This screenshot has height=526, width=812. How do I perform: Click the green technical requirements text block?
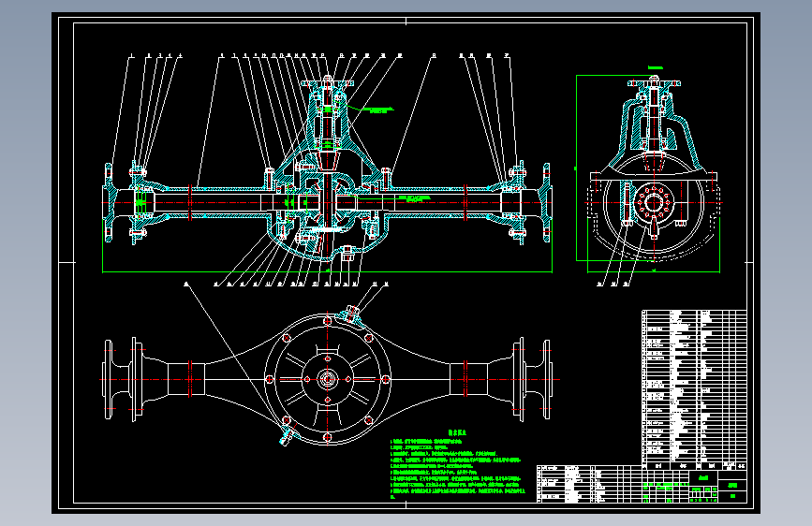458,464
